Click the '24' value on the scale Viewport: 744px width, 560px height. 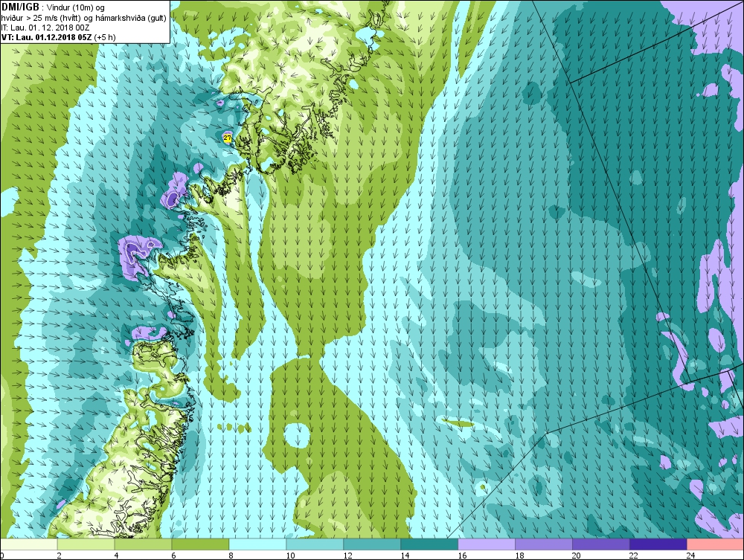(x=691, y=556)
